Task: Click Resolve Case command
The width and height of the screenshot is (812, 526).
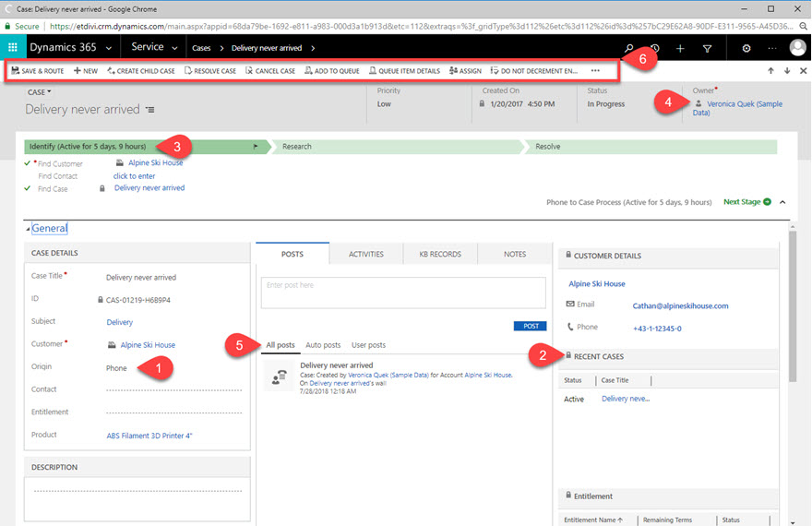Action: [x=210, y=71]
